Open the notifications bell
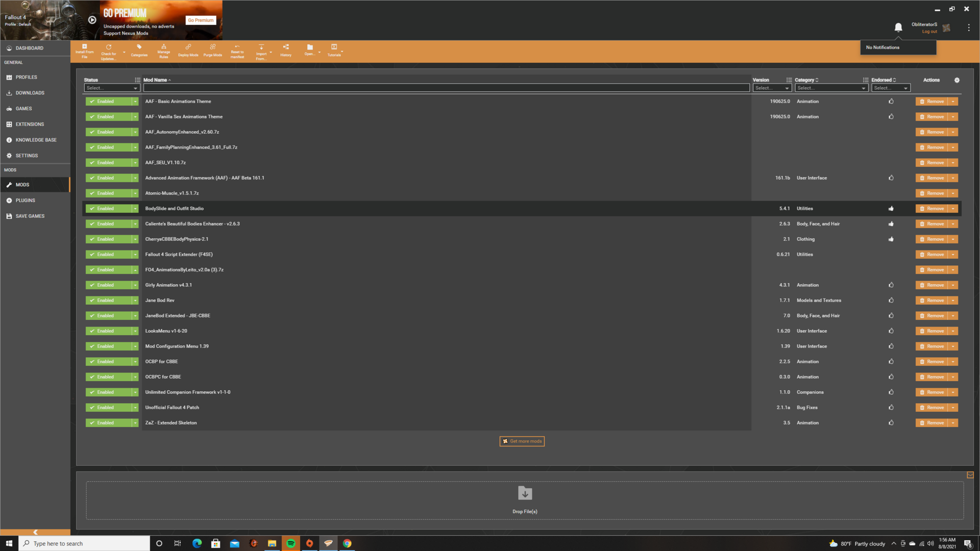Viewport: 980px width, 551px height. [x=898, y=27]
